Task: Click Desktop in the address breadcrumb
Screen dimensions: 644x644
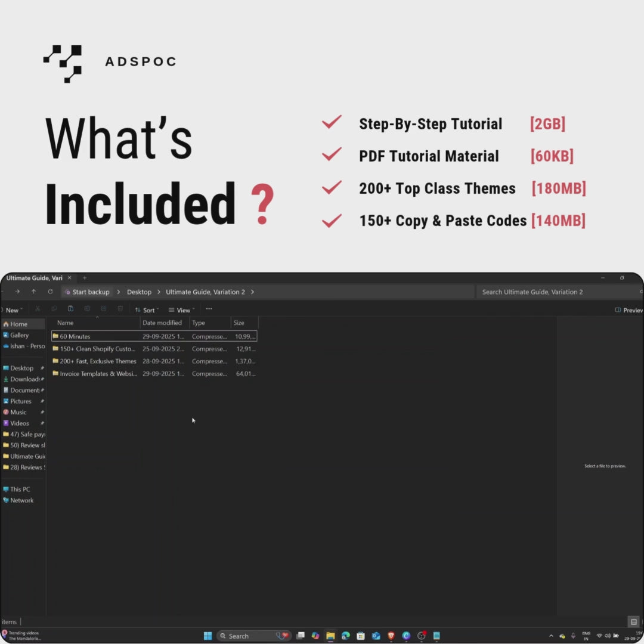Action: click(139, 292)
